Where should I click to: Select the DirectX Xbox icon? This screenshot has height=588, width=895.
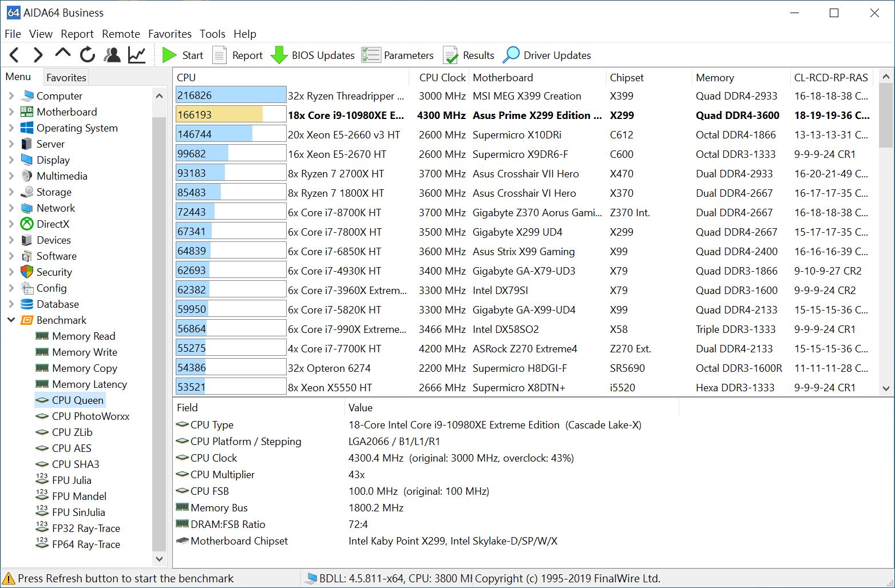click(x=27, y=224)
